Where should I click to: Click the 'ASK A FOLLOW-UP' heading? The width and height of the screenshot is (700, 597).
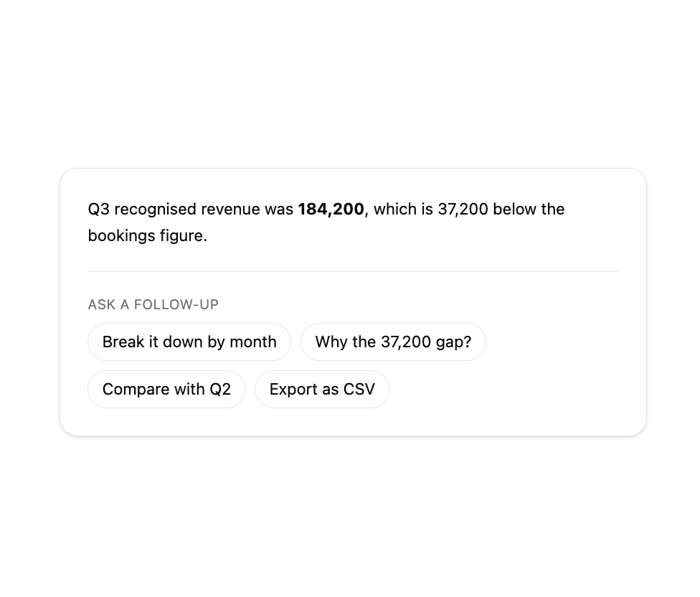153,304
